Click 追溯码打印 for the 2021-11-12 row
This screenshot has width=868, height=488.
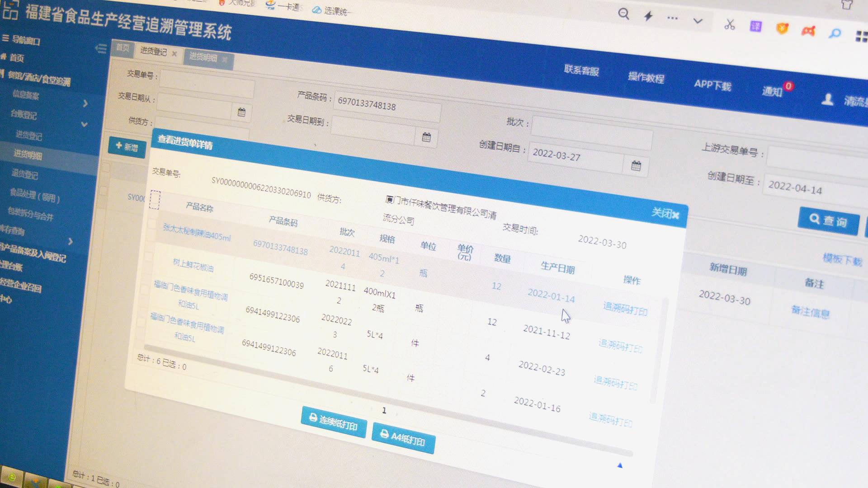[x=620, y=346]
